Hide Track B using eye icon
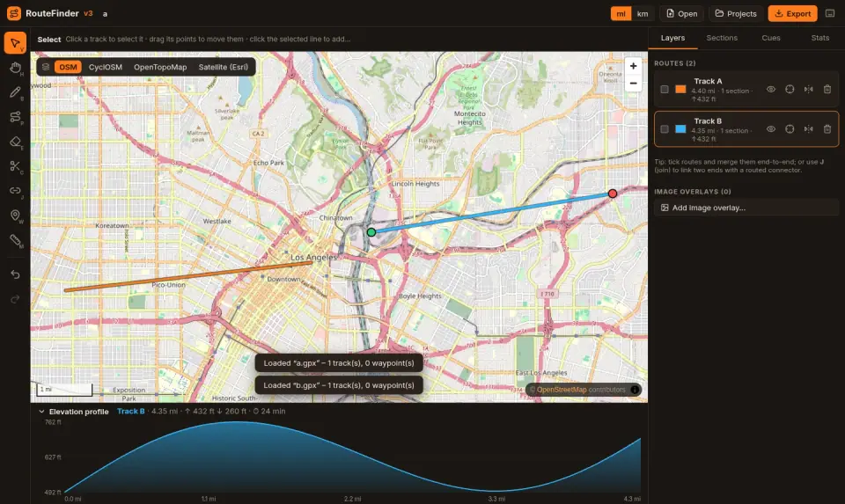This screenshot has height=504, width=845. [x=771, y=129]
